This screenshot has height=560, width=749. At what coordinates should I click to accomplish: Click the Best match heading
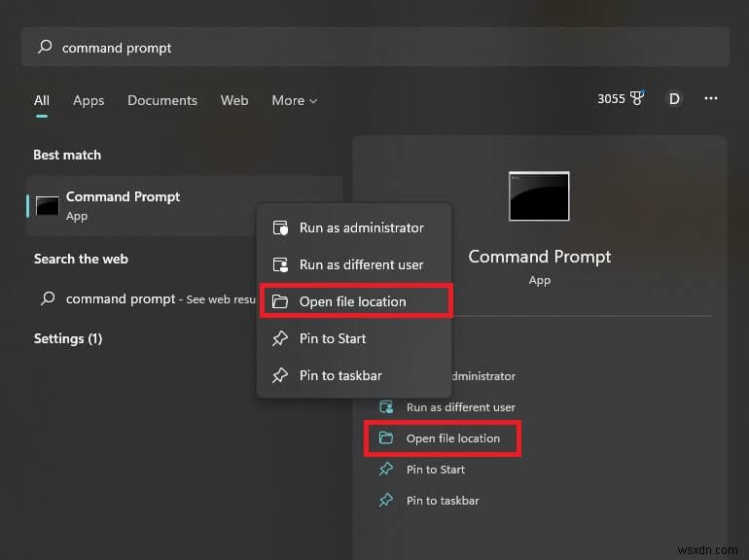tap(67, 155)
